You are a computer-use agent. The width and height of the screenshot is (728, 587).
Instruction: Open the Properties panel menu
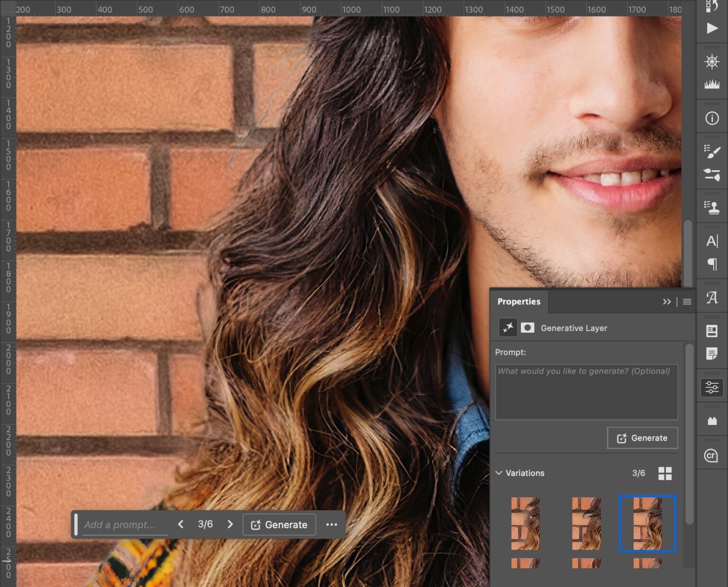pyautogui.click(x=687, y=301)
